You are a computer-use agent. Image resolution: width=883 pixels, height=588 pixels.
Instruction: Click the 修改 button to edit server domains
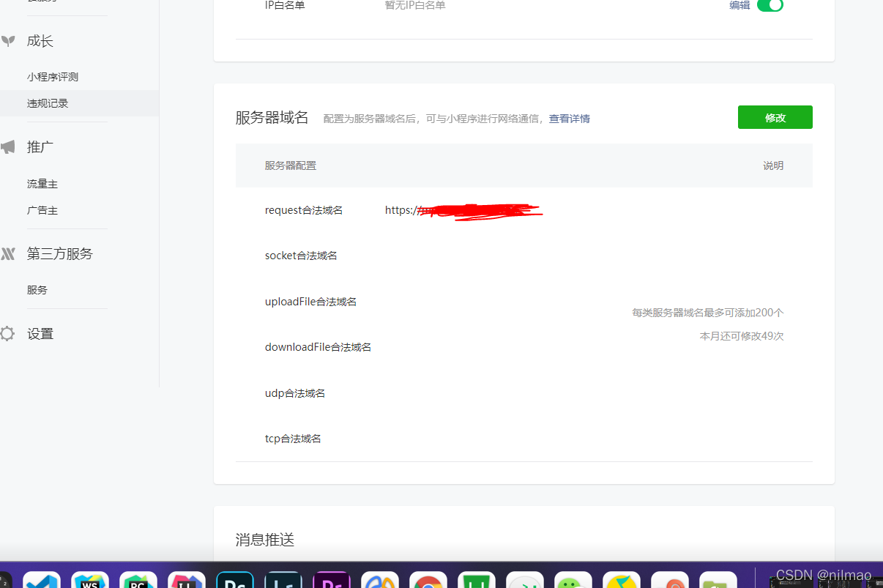[x=775, y=117]
